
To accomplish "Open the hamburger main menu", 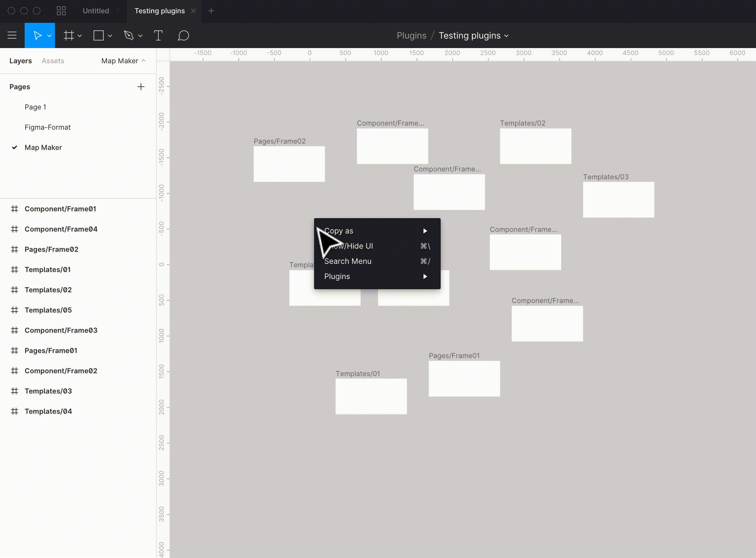I will tap(12, 35).
